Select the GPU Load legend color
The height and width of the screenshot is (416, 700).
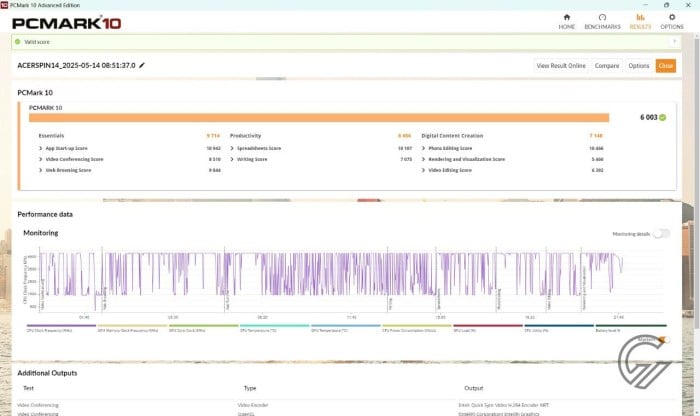click(488, 326)
